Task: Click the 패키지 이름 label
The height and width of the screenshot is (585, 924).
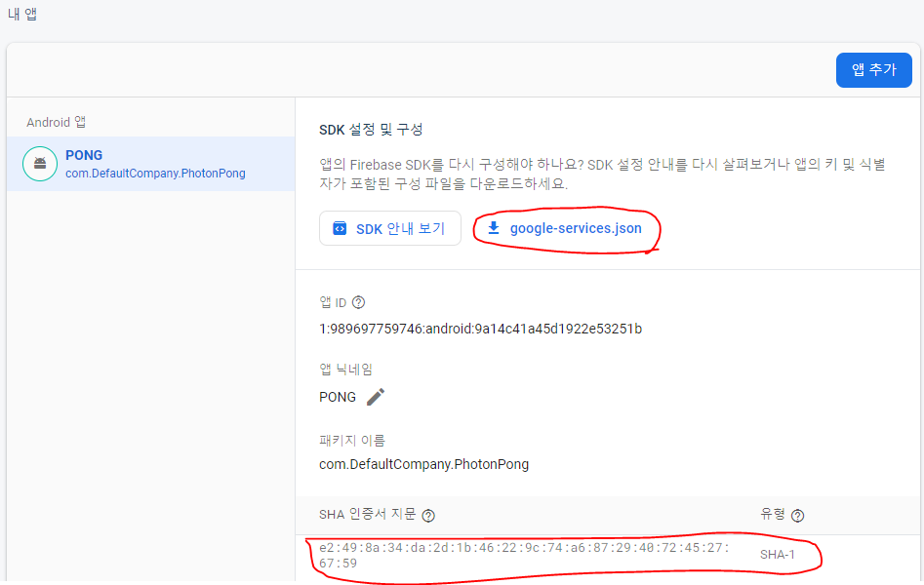Action: pos(352,440)
